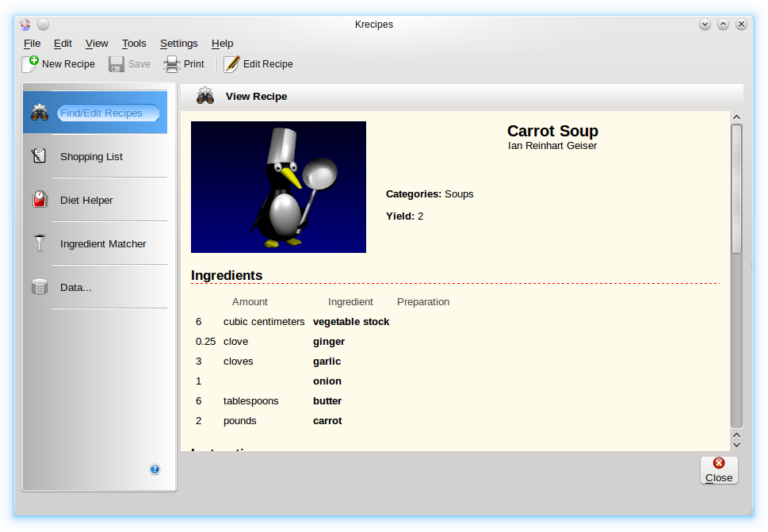Click the Diet Helper scale icon

[40, 199]
